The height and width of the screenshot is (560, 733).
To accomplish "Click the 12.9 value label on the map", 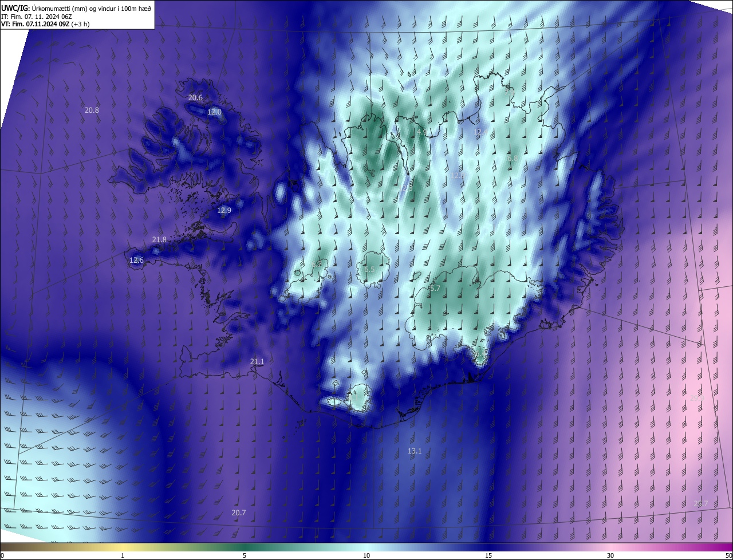I will (224, 210).
